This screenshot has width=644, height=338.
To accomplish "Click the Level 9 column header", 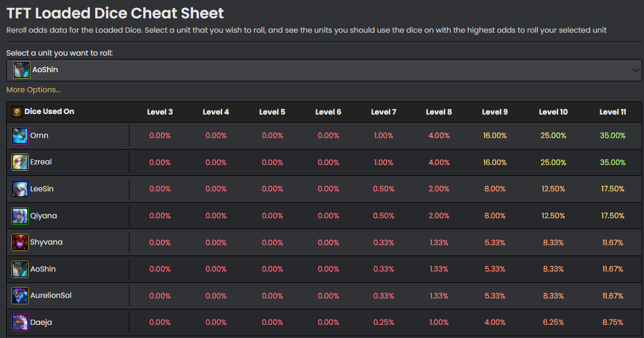I will coord(495,112).
